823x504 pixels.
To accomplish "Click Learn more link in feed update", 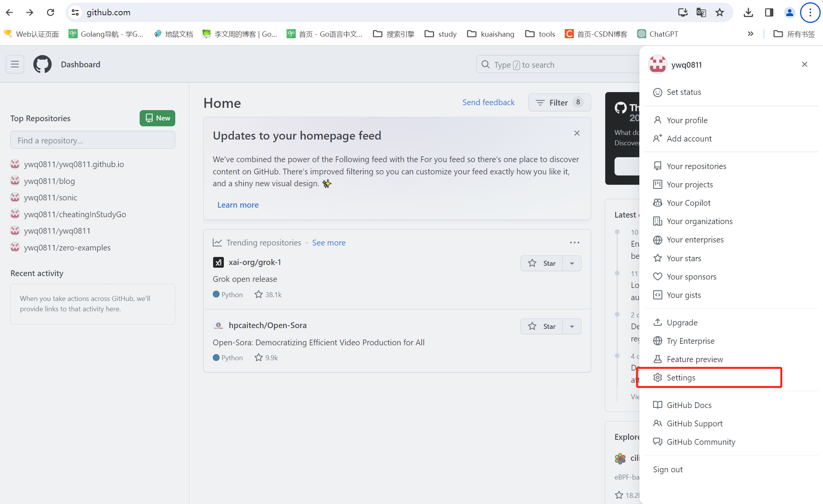I will point(238,205).
